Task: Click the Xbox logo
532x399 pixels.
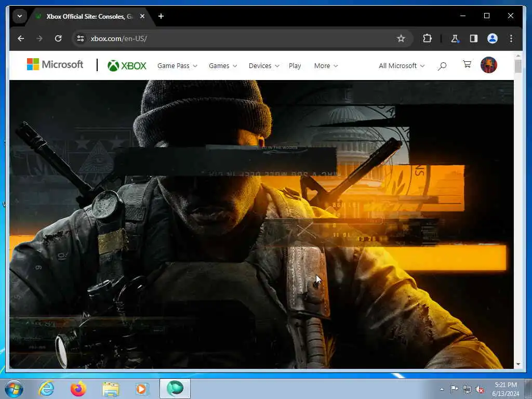Action: coord(127,65)
